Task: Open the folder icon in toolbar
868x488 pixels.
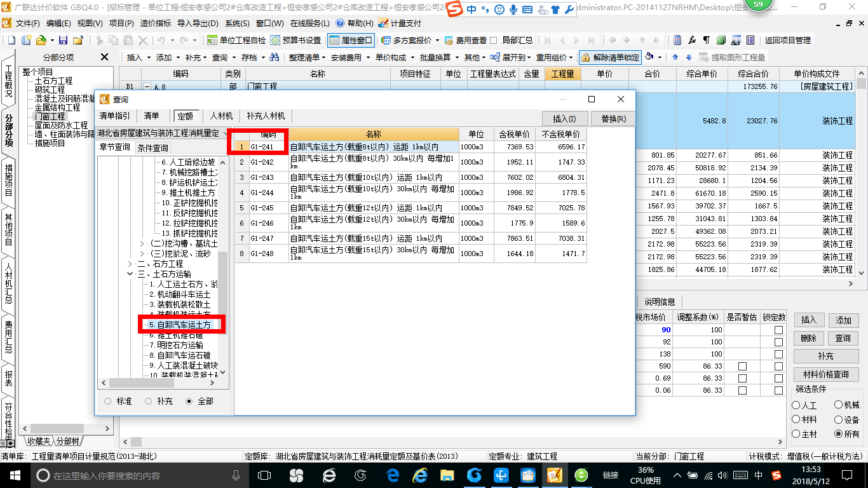Action: [40, 40]
